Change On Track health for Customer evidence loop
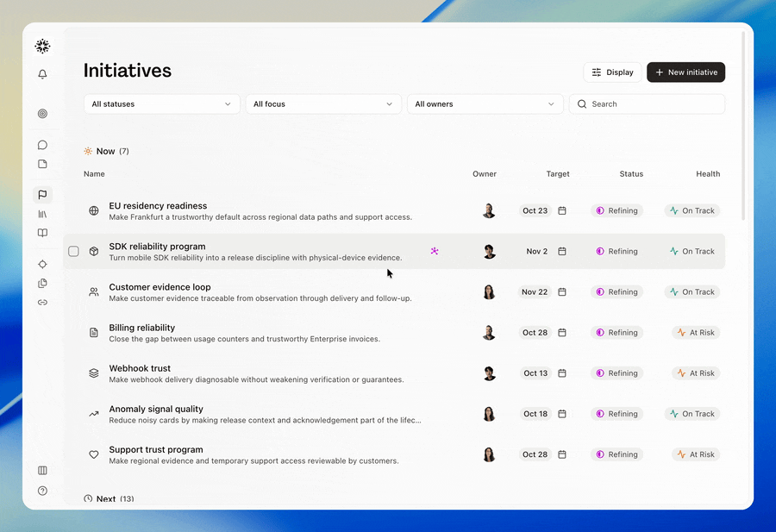Image resolution: width=776 pixels, height=532 pixels. (692, 292)
